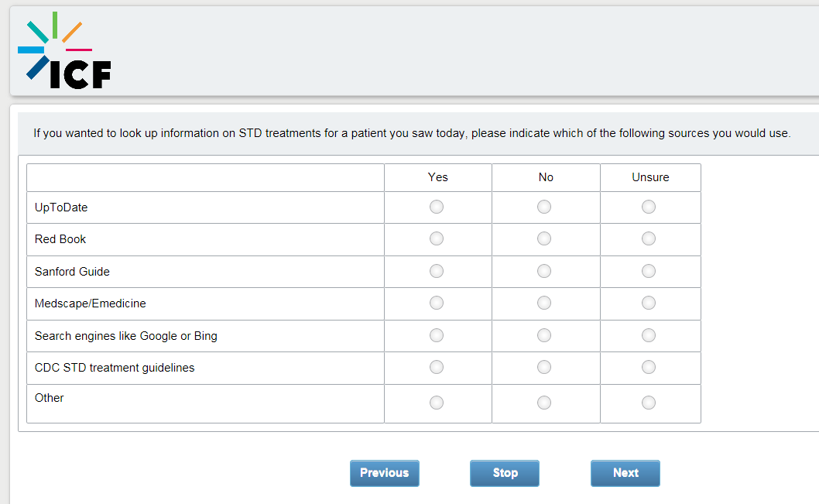The image size is (819, 504).
Task: Mark Unsure for Medscape/Emedicine
Action: [x=649, y=303]
